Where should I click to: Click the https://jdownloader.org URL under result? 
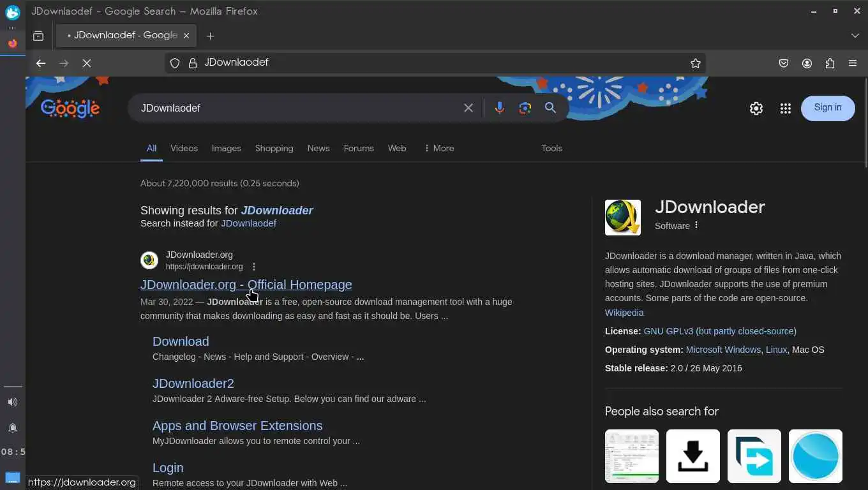tap(204, 267)
